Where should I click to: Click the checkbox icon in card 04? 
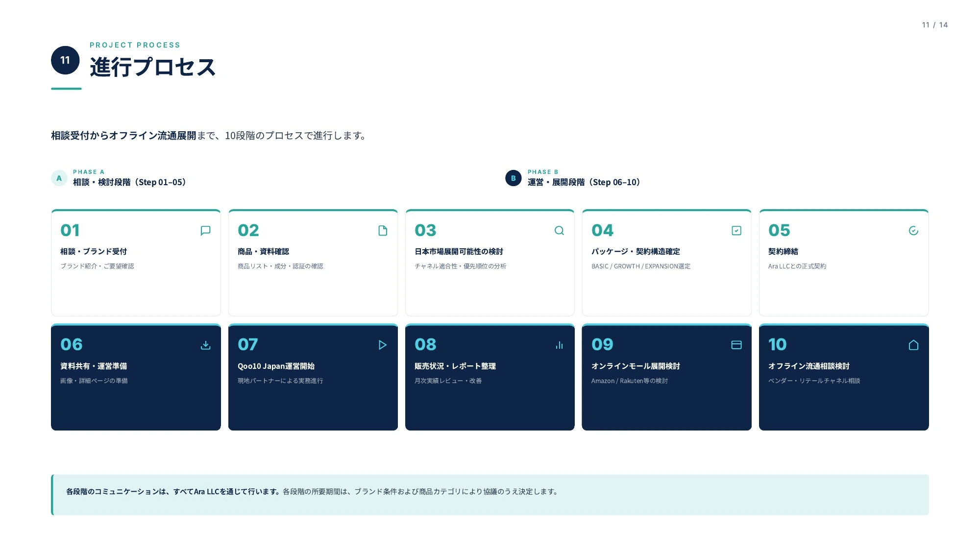coord(736,231)
